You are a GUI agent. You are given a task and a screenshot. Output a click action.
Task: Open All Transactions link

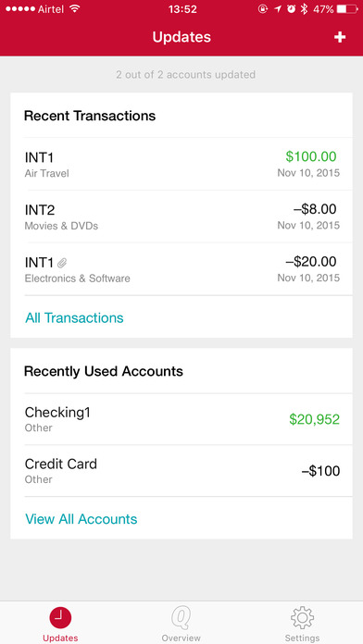pyautogui.click(x=74, y=317)
